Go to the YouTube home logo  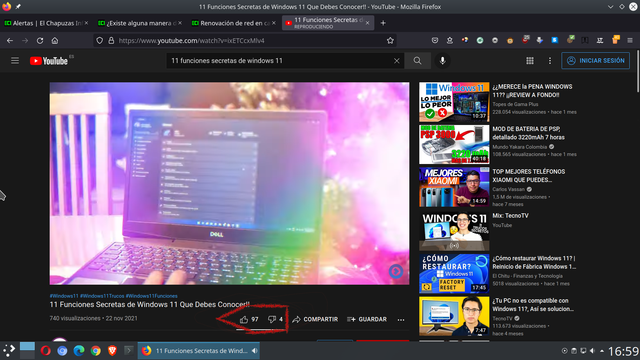click(x=49, y=61)
